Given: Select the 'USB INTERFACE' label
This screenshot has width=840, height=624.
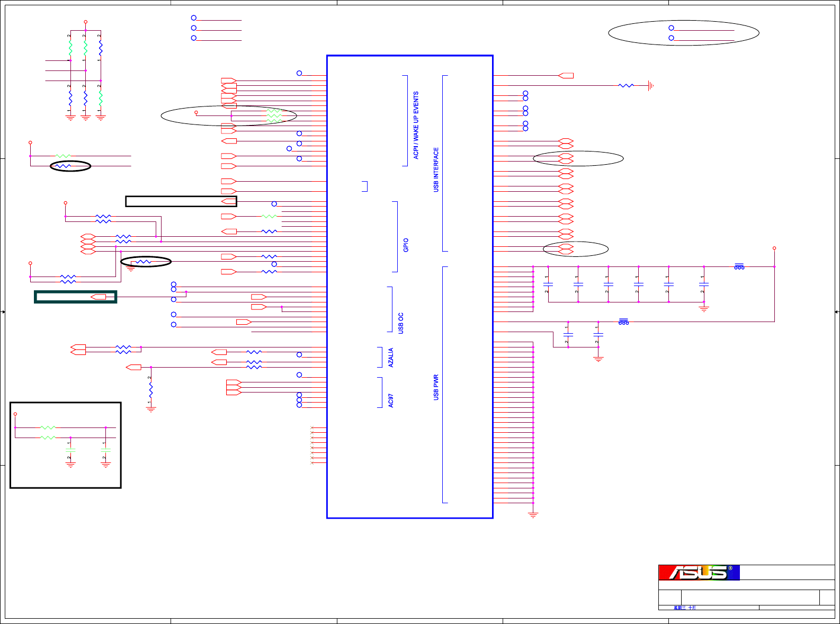Looking at the screenshot, I should 436,170.
